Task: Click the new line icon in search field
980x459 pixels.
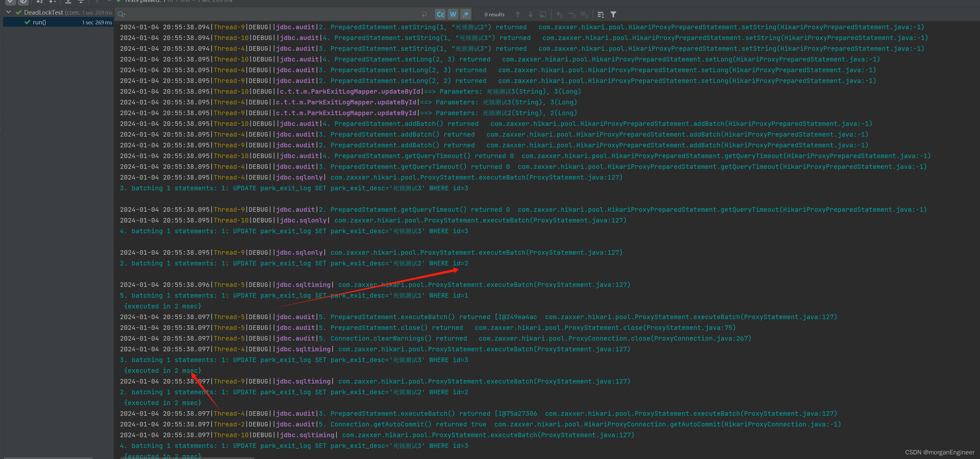Action: pos(424,14)
